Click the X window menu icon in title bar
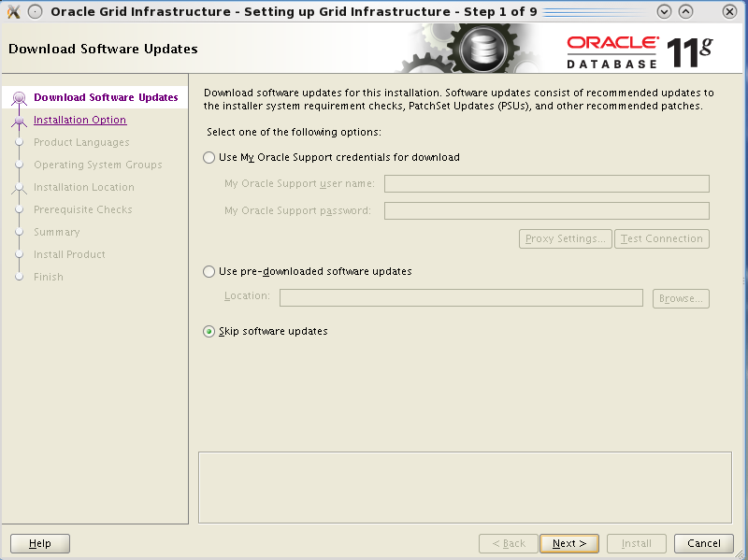 (x=14, y=11)
